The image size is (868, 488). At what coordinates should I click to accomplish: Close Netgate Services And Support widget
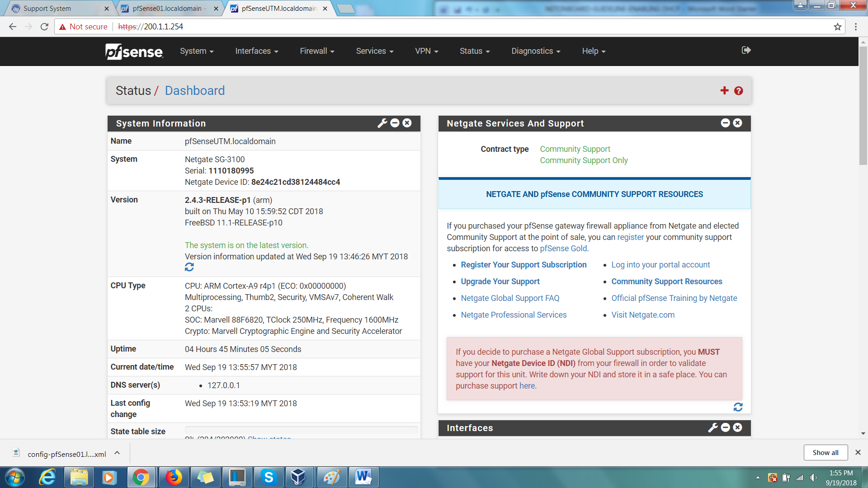pos(737,123)
